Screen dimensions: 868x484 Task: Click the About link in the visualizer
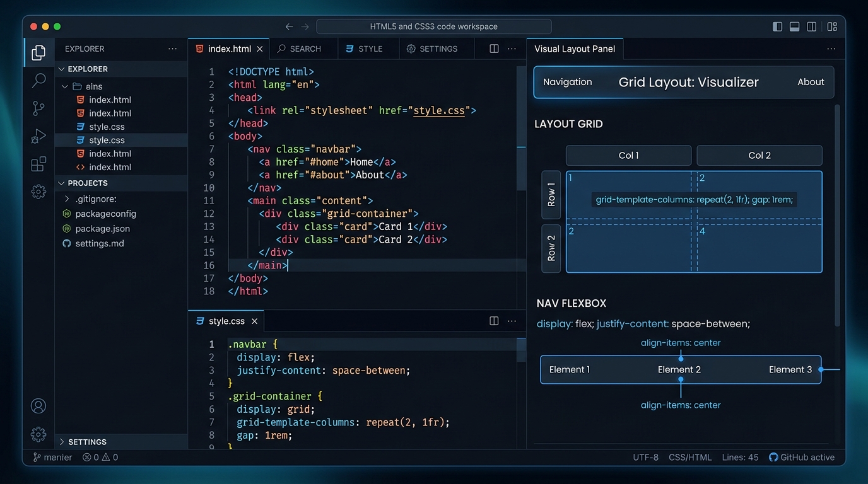click(x=811, y=82)
